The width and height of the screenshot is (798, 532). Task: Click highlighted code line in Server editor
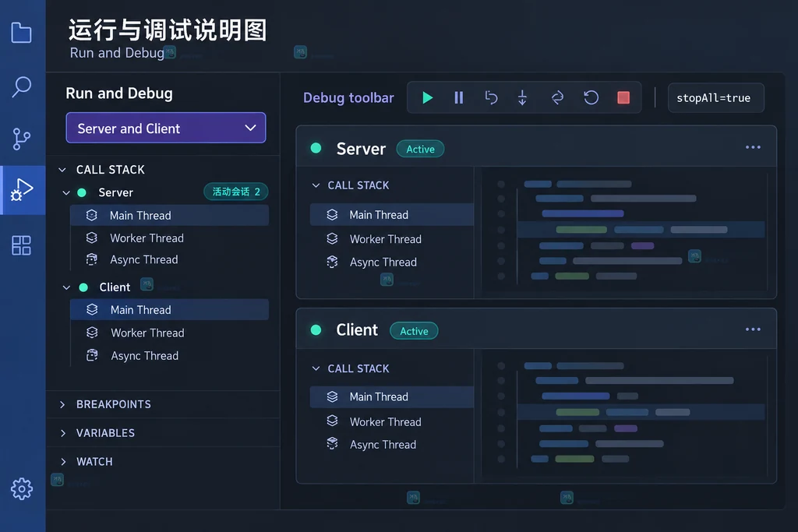pyautogui.click(x=641, y=229)
